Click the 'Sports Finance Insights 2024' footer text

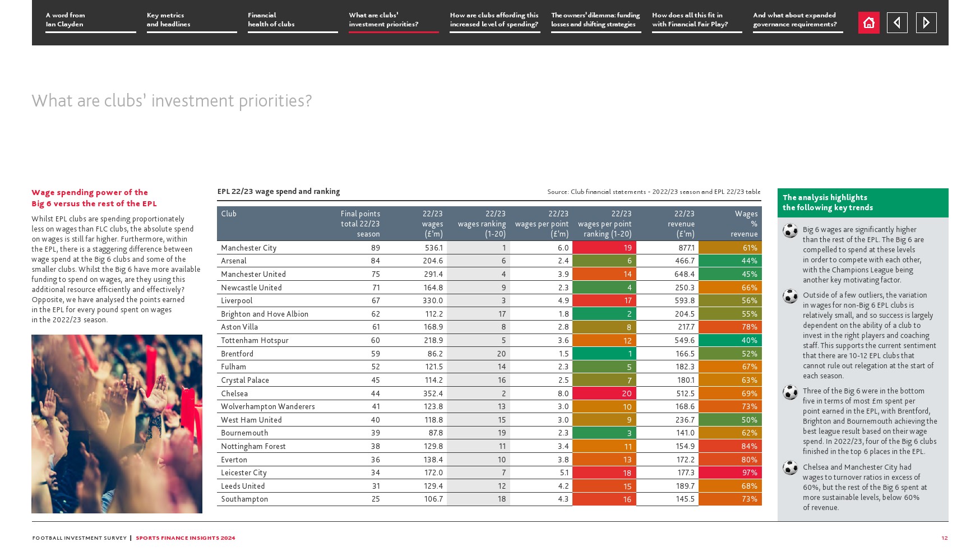(x=185, y=538)
